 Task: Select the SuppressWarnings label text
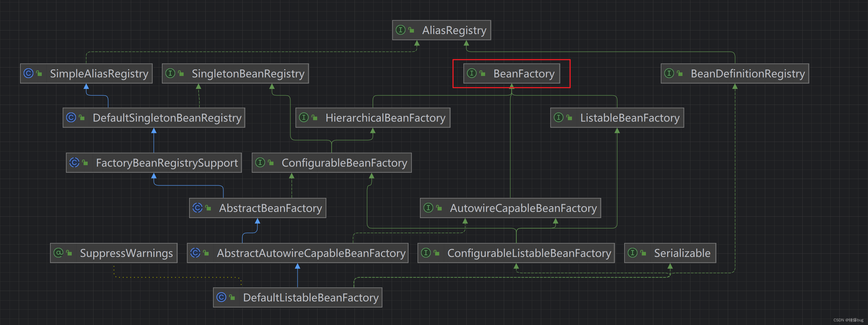[x=126, y=253]
